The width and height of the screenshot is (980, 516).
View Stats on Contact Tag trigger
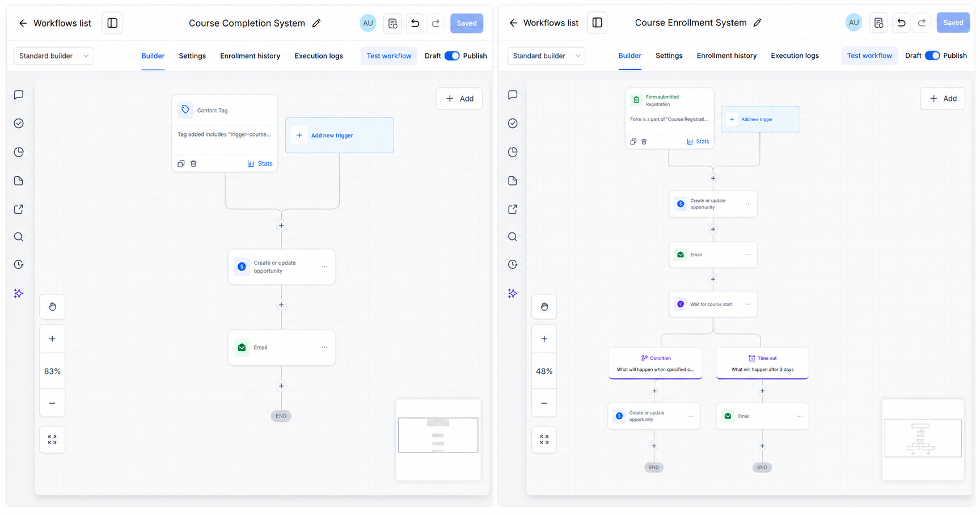click(260, 163)
